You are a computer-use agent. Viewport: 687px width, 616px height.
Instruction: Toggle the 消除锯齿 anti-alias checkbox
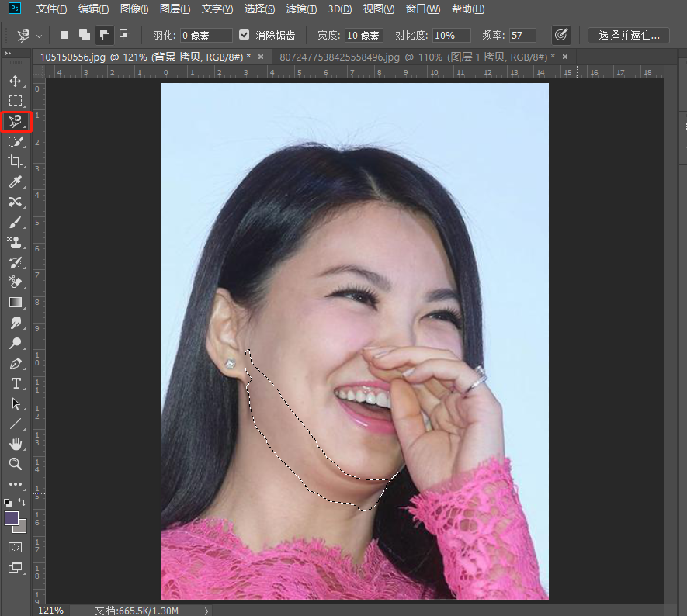[245, 35]
